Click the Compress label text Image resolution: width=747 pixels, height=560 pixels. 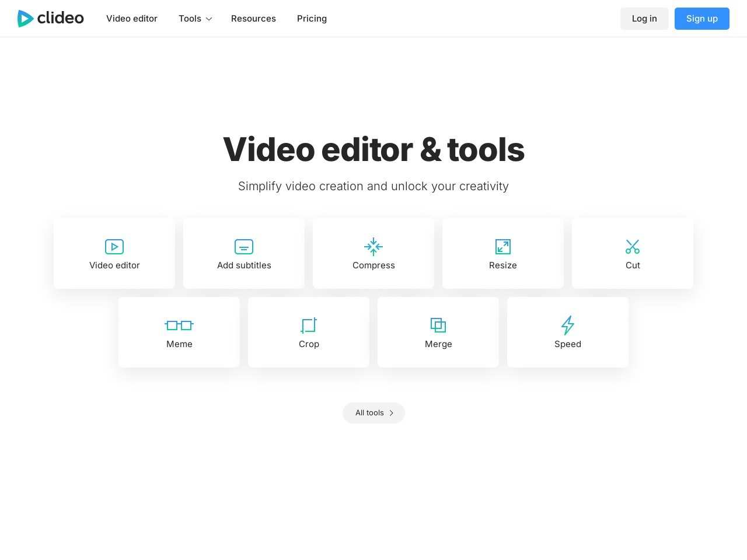pos(373,265)
